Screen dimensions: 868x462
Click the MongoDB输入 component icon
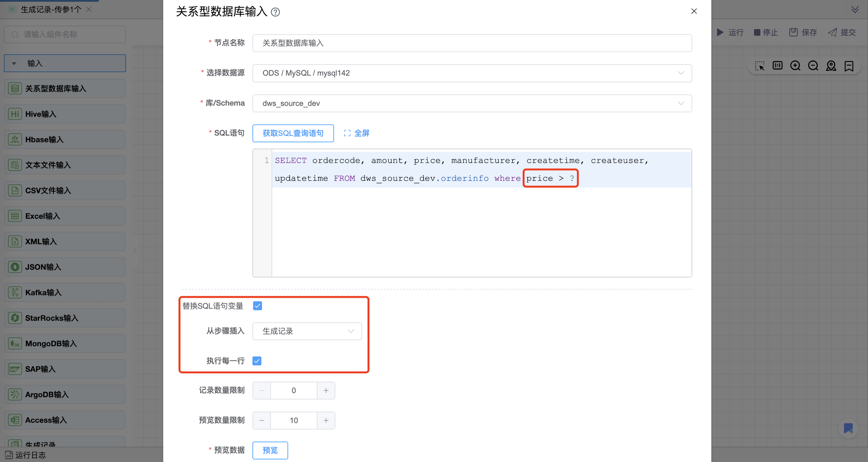coord(15,343)
